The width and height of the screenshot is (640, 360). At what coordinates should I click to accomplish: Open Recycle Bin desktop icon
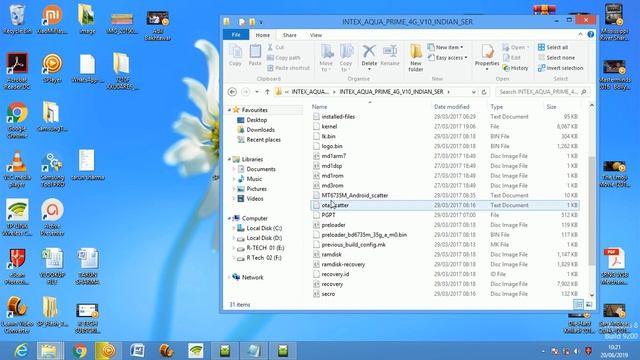pyautogui.click(x=17, y=19)
